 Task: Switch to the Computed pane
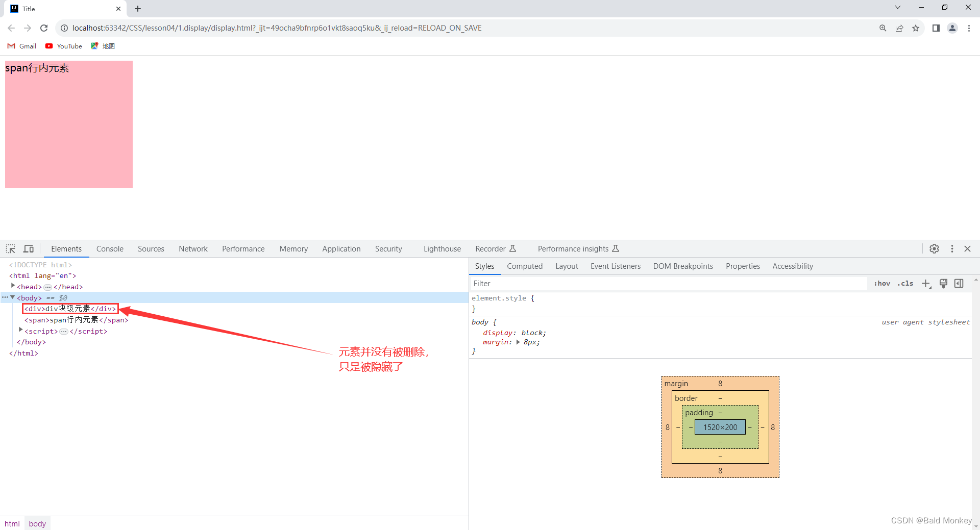click(x=525, y=266)
